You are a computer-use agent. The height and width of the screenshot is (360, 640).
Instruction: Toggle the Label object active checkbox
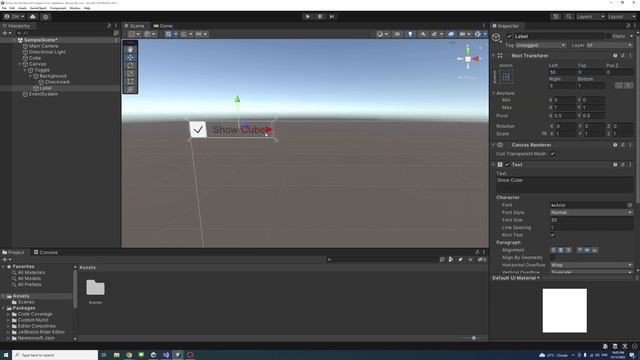tap(509, 36)
